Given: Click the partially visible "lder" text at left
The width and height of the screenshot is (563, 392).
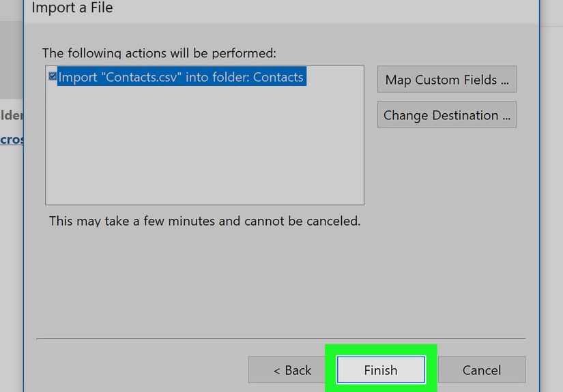Looking at the screenshot, I should pos(12,115).
